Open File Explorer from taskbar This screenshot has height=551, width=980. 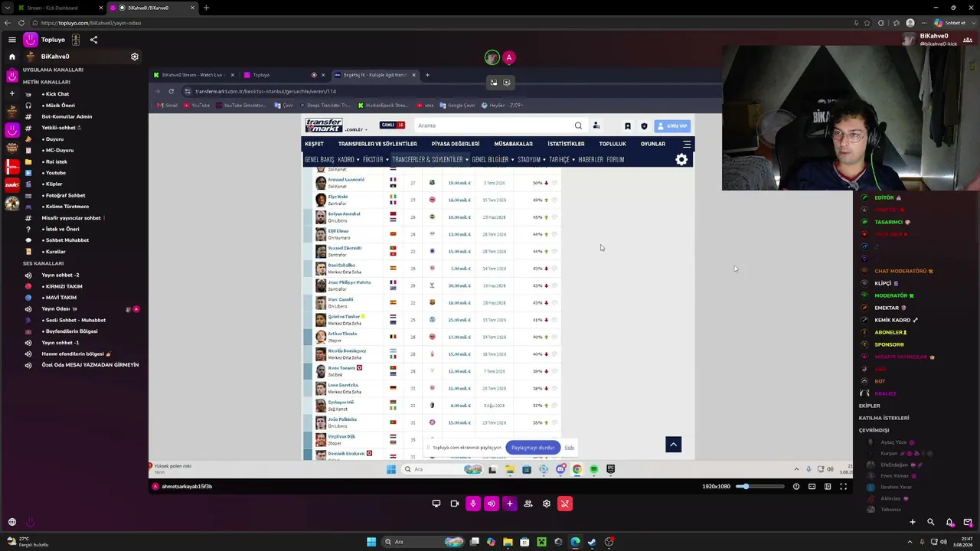pos(508,542)
